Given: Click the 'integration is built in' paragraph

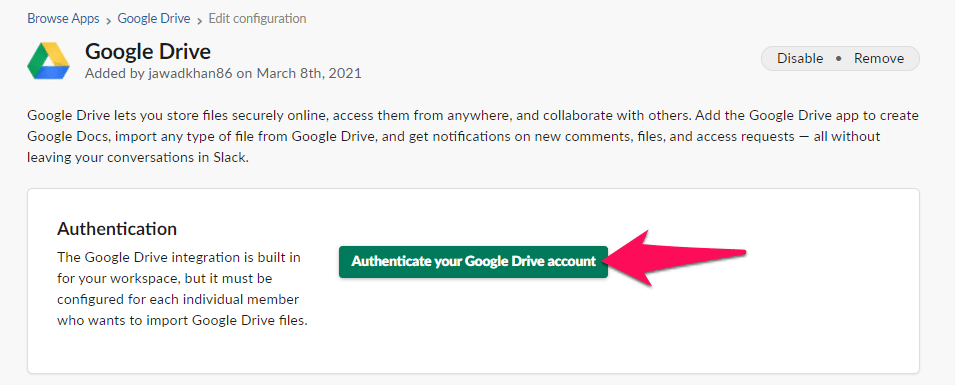Looking at the screenshot, I should point(182,288).
